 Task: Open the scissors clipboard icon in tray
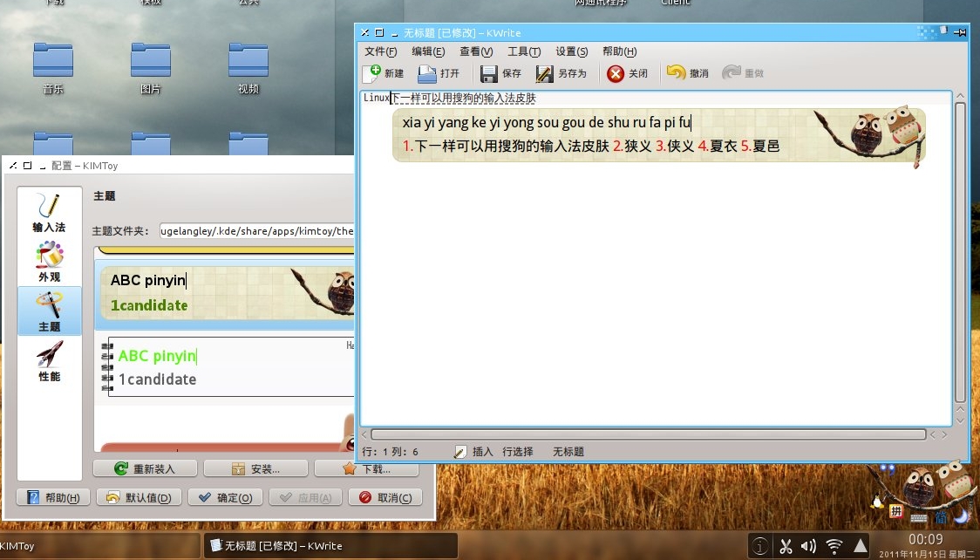coord(786,546)
